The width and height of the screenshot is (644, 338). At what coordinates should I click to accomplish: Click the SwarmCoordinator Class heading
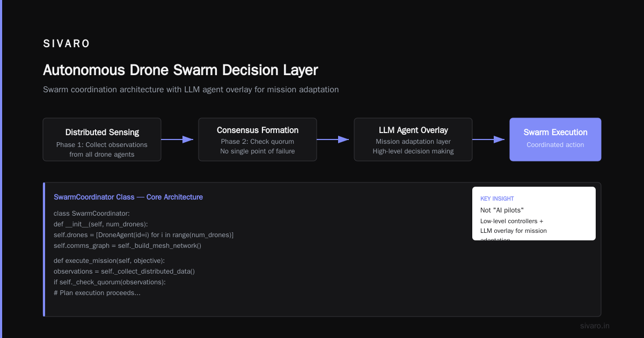tap(94, 197)
